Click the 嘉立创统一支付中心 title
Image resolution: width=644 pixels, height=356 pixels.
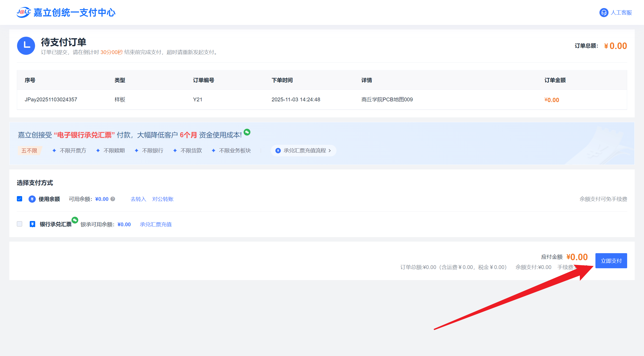coord(74,13)
